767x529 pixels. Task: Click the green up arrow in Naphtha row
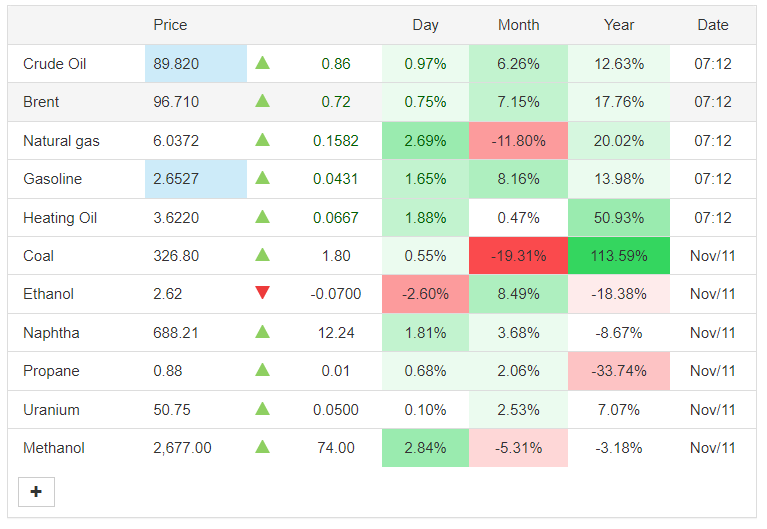point(263,332)
